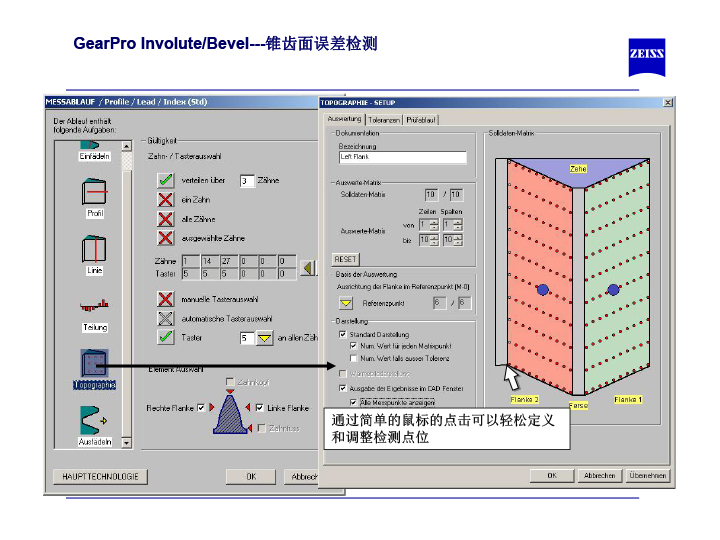Toggle the 'manuelle Tasterauswahl' red X icon
This screenshot has width=720, height=540.
pos(165,299)
